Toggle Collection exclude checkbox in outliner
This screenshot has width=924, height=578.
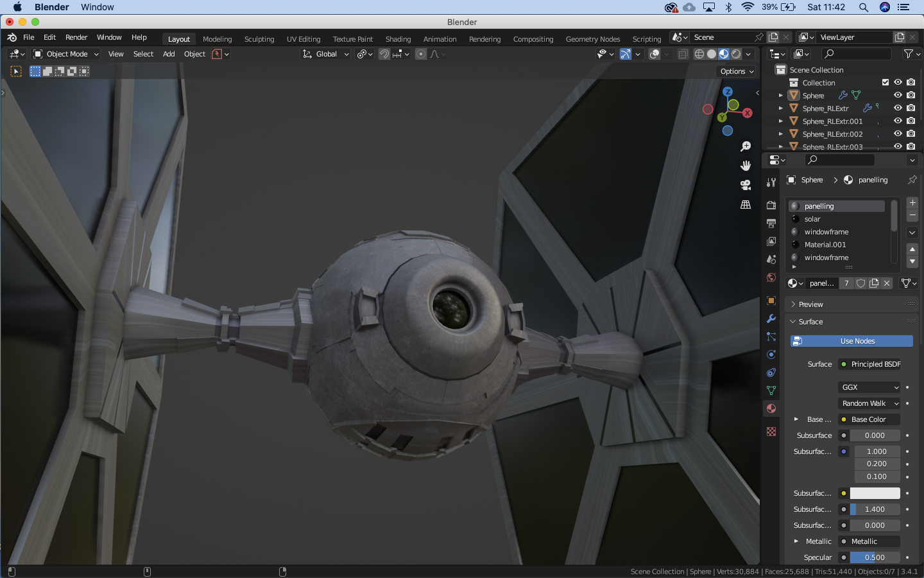pyautogui.click(x=886, y=82)
